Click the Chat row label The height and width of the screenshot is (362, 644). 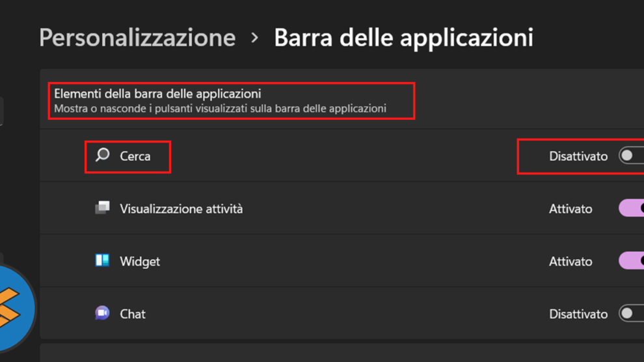133,314
